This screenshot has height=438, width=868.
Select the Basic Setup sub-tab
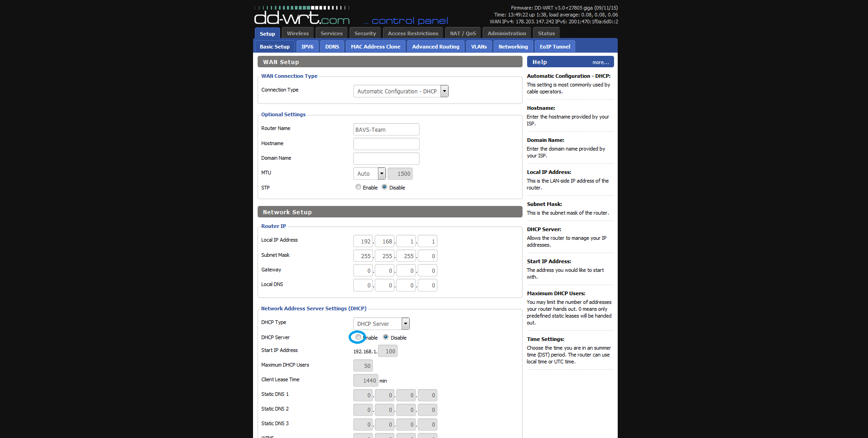click(275, 47)
